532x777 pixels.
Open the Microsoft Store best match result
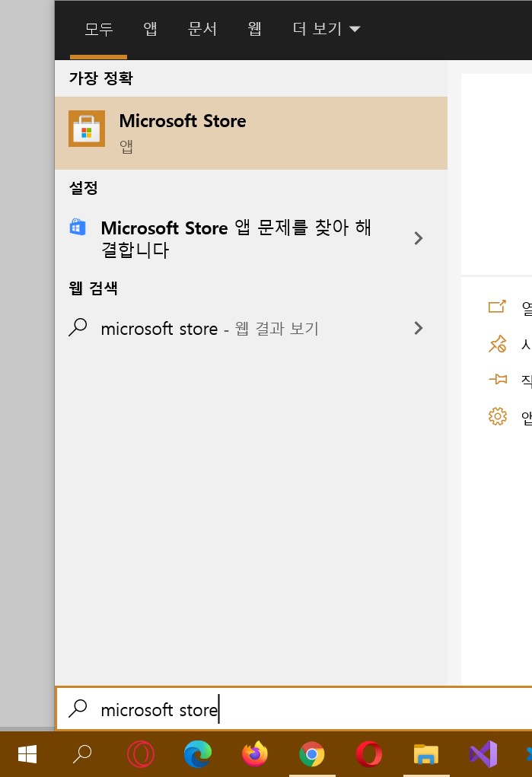pos(251,133)
